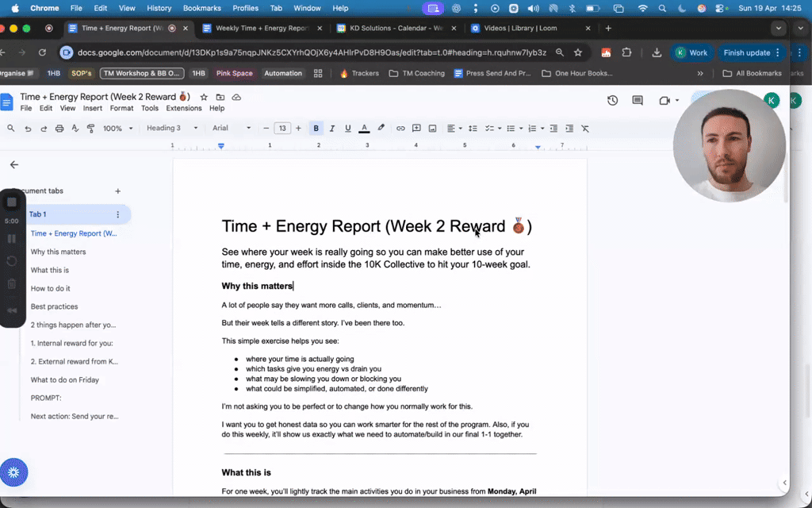Open Tab 1 three-dot options menu
The height and width of the screenshot is (508, 812).
click(x=117, y=214)
